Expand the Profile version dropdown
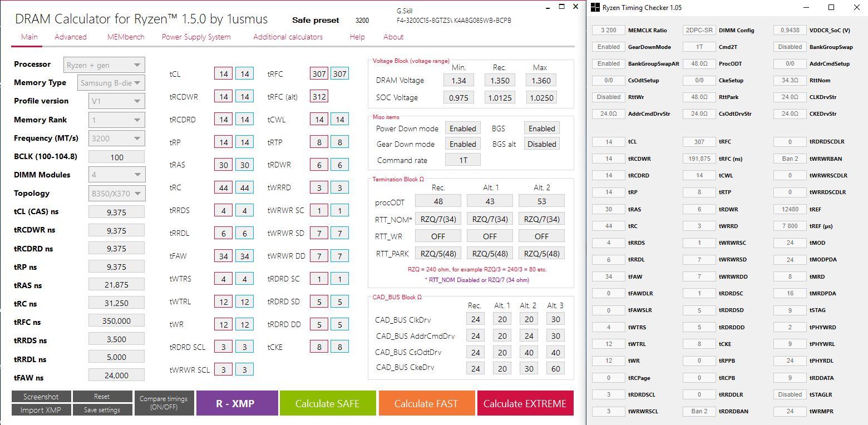The width and height of the screenshot is (868, 425). tap(116, 101)
